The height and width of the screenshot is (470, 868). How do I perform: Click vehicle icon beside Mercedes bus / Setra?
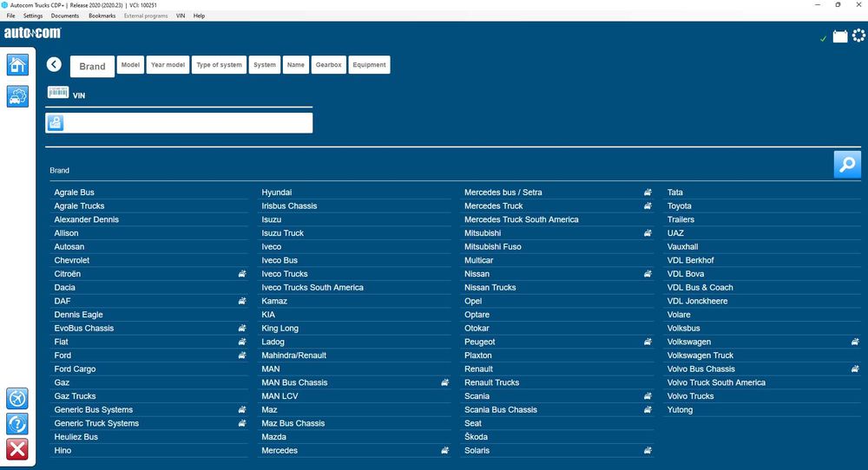[648, 193]
